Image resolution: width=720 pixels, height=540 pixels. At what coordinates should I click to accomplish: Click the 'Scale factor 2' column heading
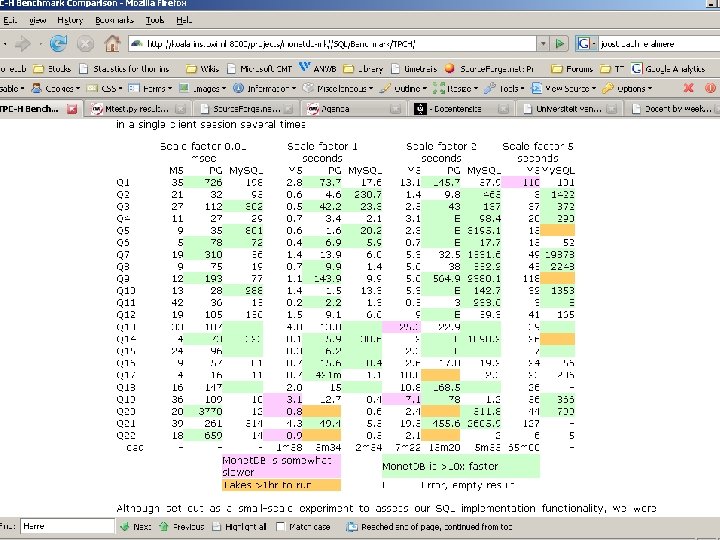(x=441, y=146)
